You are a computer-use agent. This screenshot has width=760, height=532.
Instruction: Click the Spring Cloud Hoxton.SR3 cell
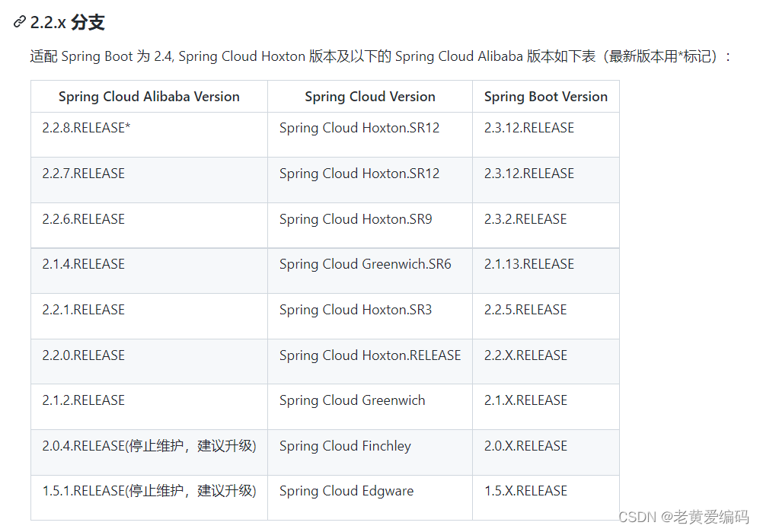pyautogui.click(x=370, y=316)
